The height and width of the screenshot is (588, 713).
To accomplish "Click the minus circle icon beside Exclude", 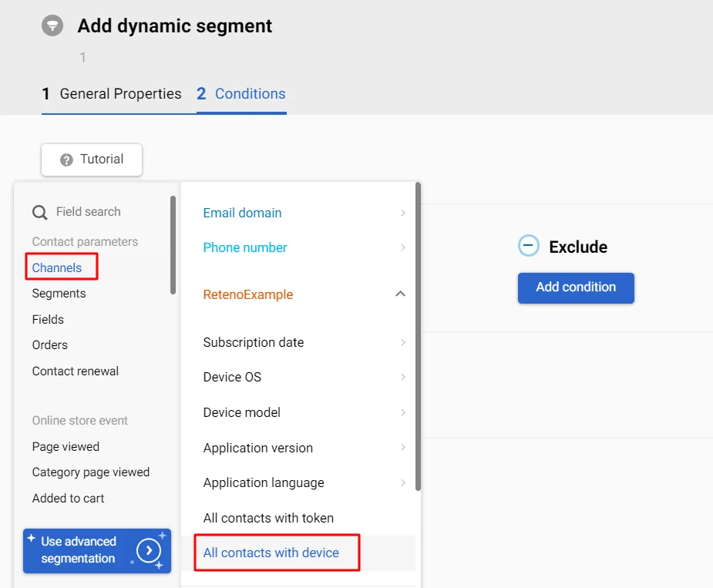I will (528, 247).
